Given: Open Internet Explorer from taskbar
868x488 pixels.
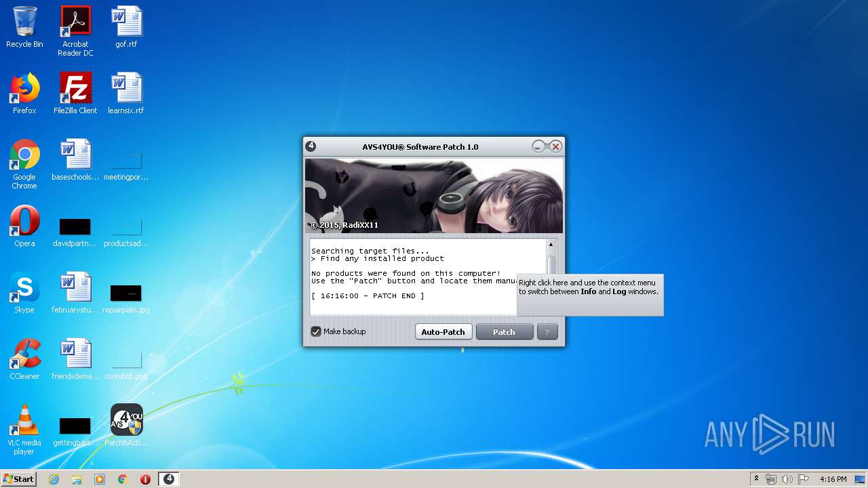Looking at the screenshot, I should click(x=54, y=479).
